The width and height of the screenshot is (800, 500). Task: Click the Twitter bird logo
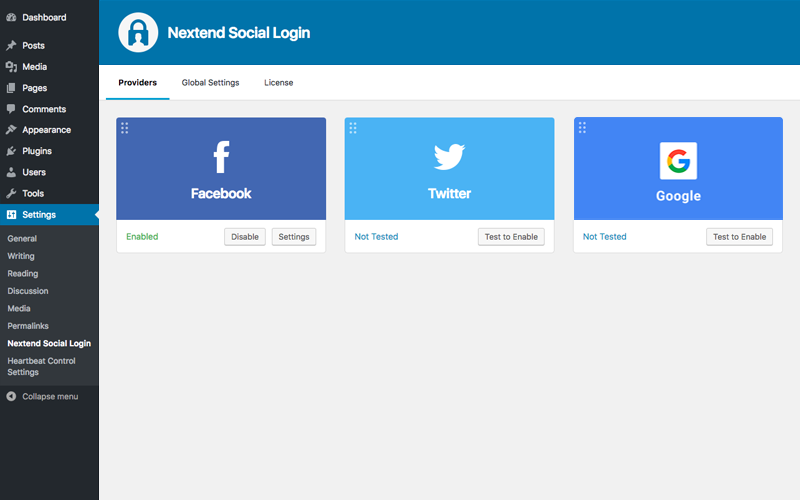pos(449,157)
